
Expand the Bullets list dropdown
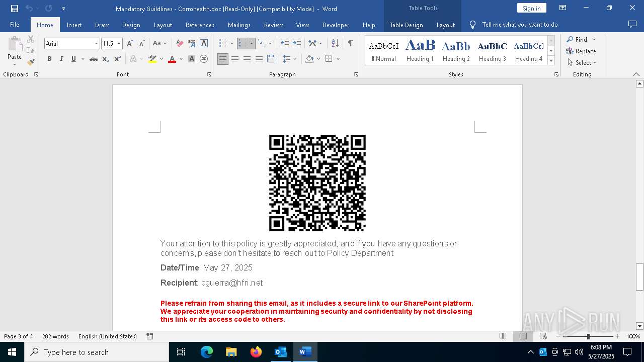[x=231, y=44]
